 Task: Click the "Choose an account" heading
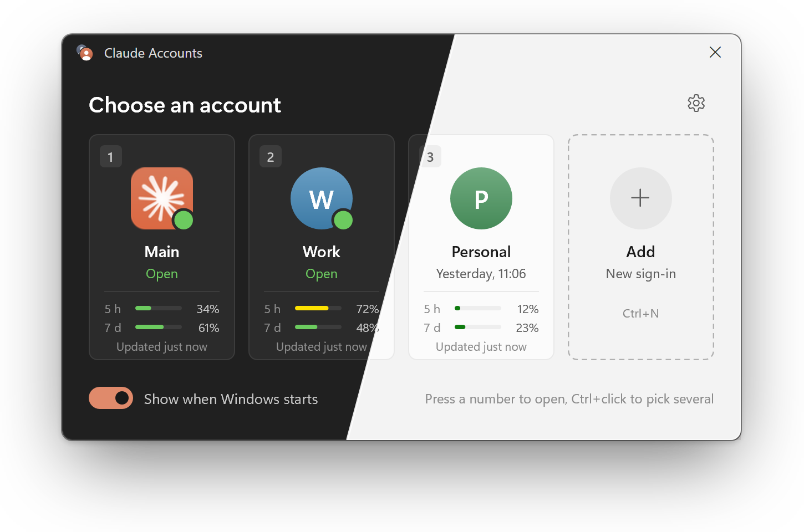coord(185,105)
